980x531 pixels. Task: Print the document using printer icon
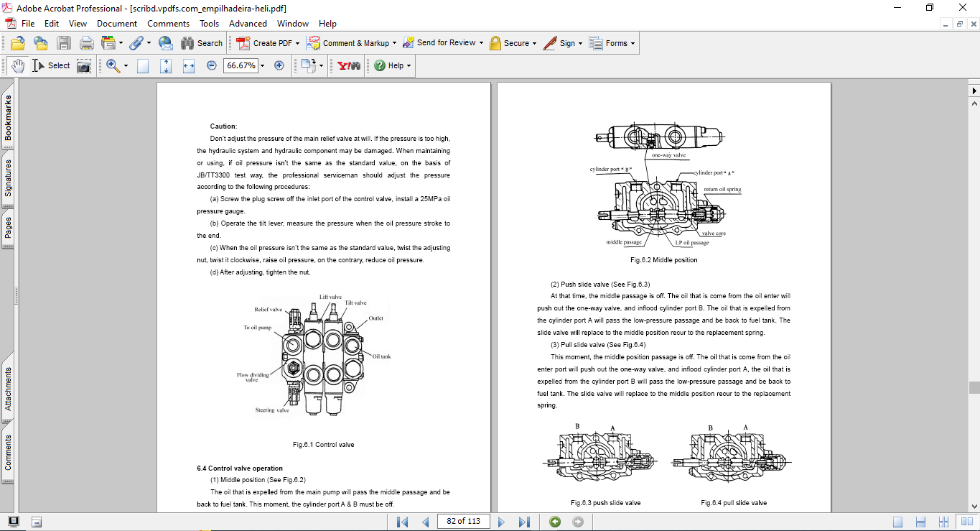pos(86,43)
